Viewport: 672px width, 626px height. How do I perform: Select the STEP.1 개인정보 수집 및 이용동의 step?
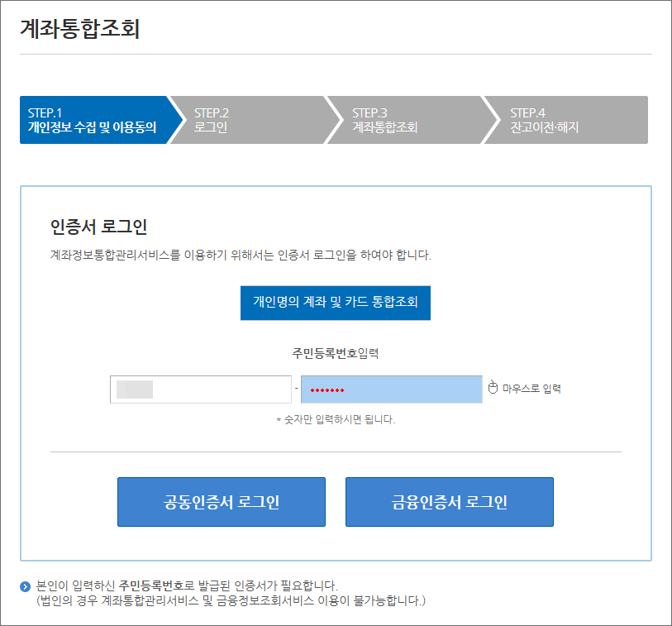click(x=92, y=120)
